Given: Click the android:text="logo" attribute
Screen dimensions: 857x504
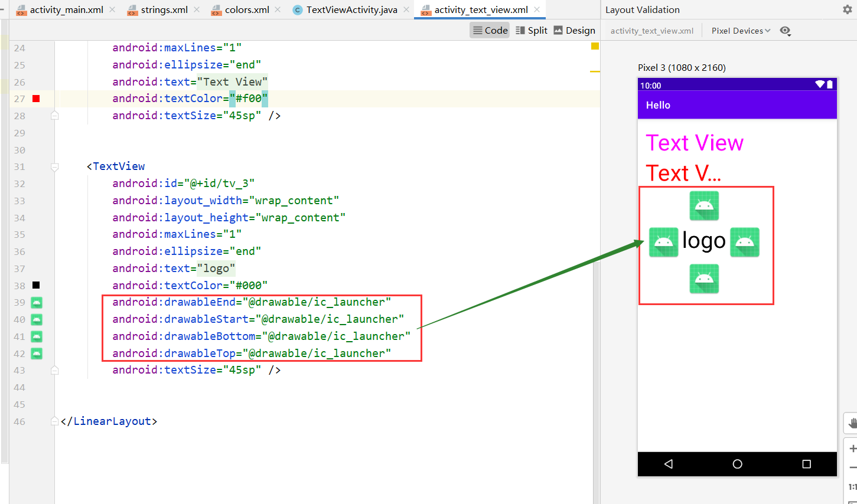Looking at the screenshot, I should point(174,269).
